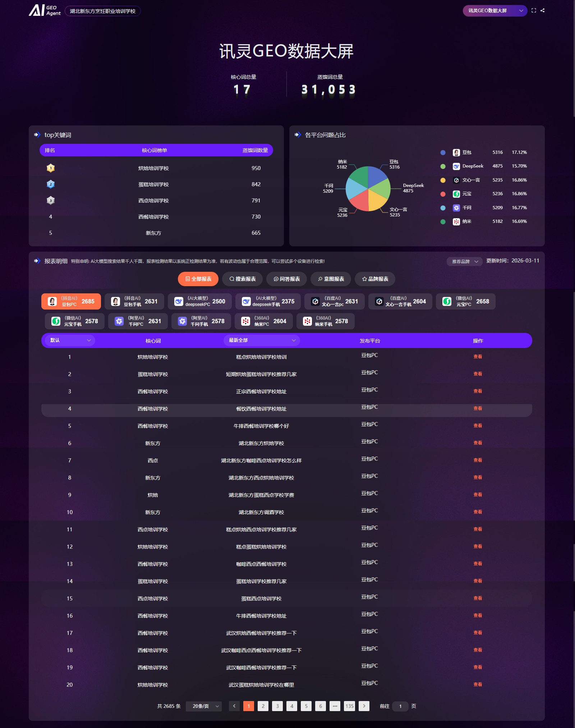575x728 pixels.
Task: Go to page 135 of results
Action: coord(349,706)
